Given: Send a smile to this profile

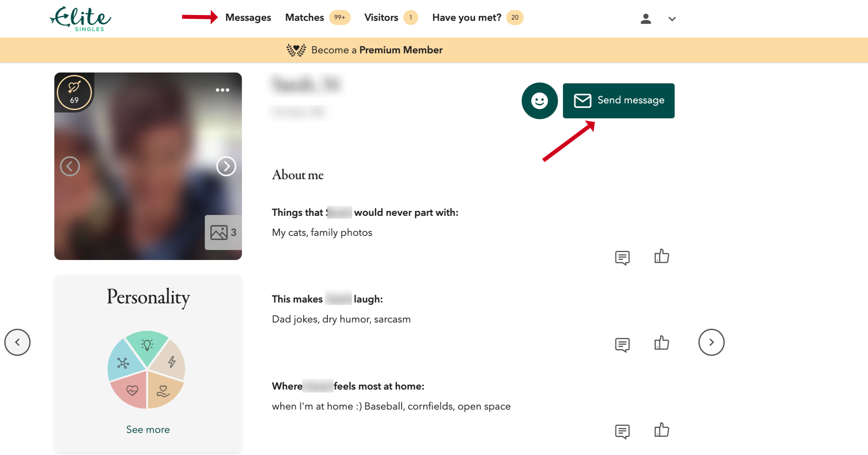Looking at the screenshot, I should click(539, 100).
